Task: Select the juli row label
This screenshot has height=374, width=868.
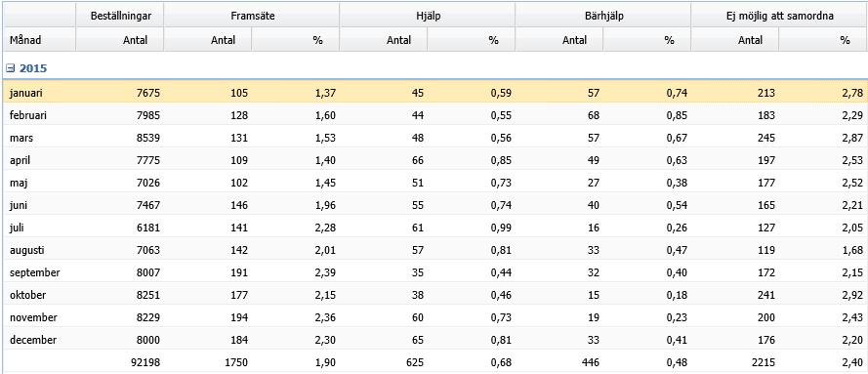Action: (x=16, y=228)
